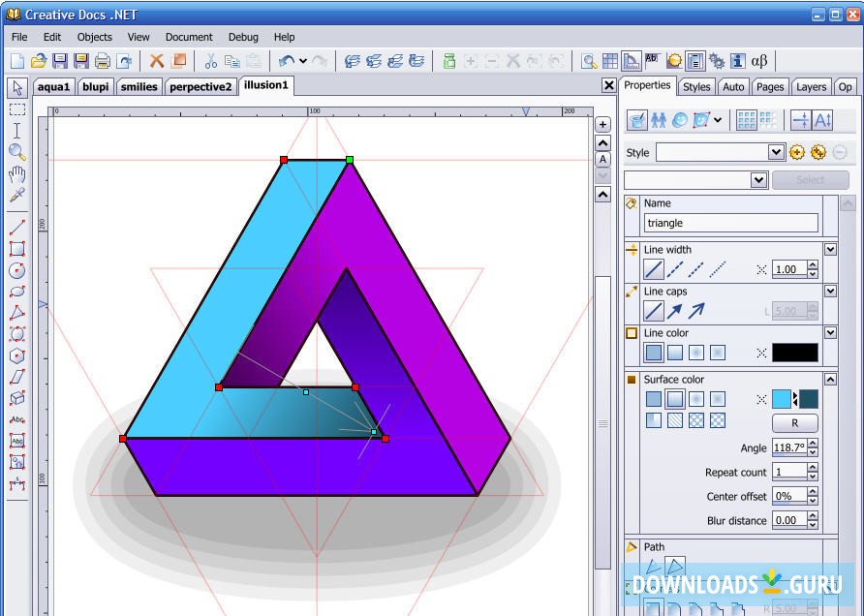Pick the Abc text line tool
This screenshot has height=616, width=864.
17,419
